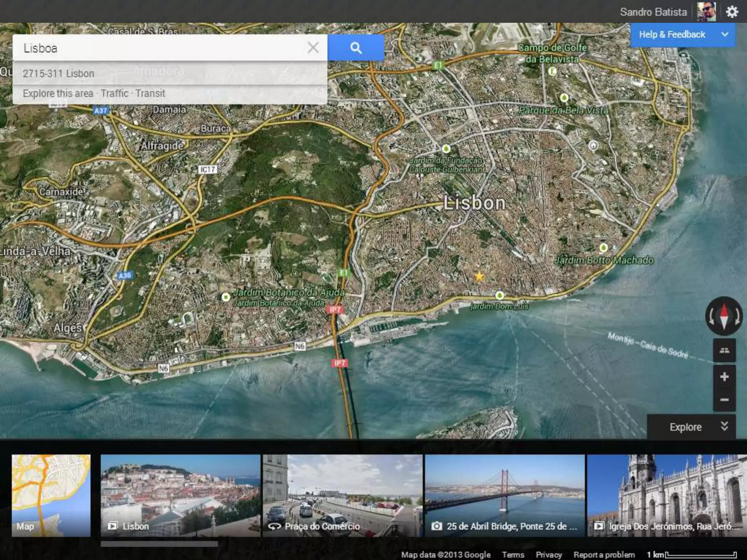
Task: Show Transit layer link
Action: pyautogui.click(x=150, y=93)
